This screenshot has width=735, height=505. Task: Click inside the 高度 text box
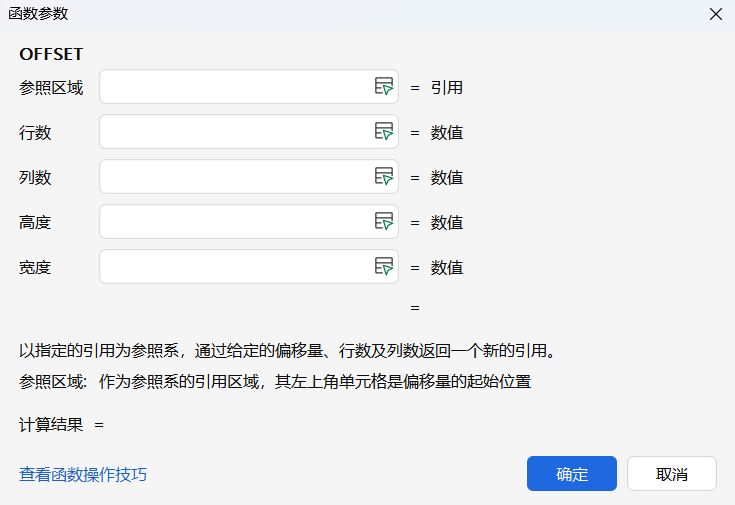(234, 222)
